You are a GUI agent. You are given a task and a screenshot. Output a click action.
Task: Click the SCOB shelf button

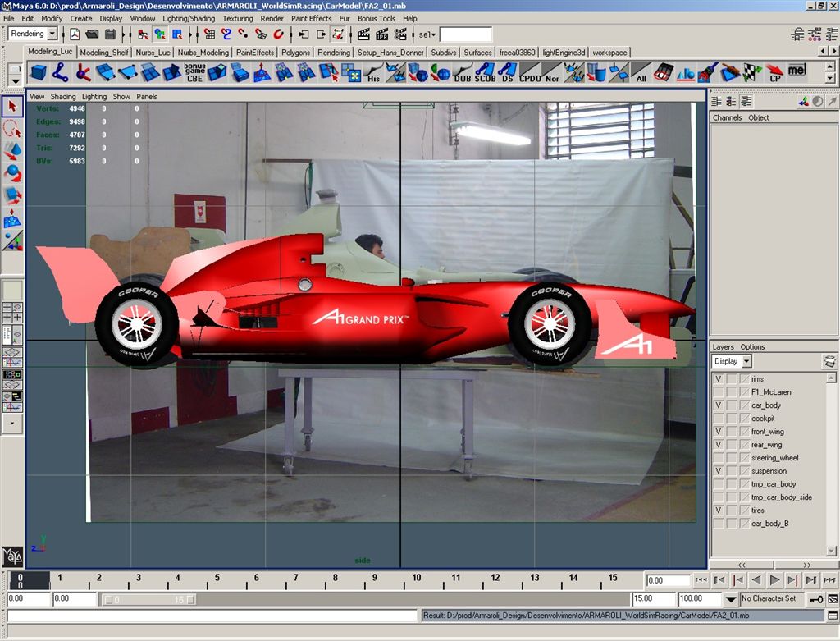click(485, 72)
